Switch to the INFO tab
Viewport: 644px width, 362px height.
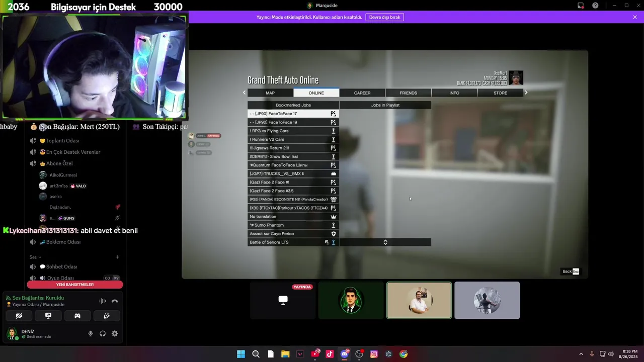tap(454, 93)
